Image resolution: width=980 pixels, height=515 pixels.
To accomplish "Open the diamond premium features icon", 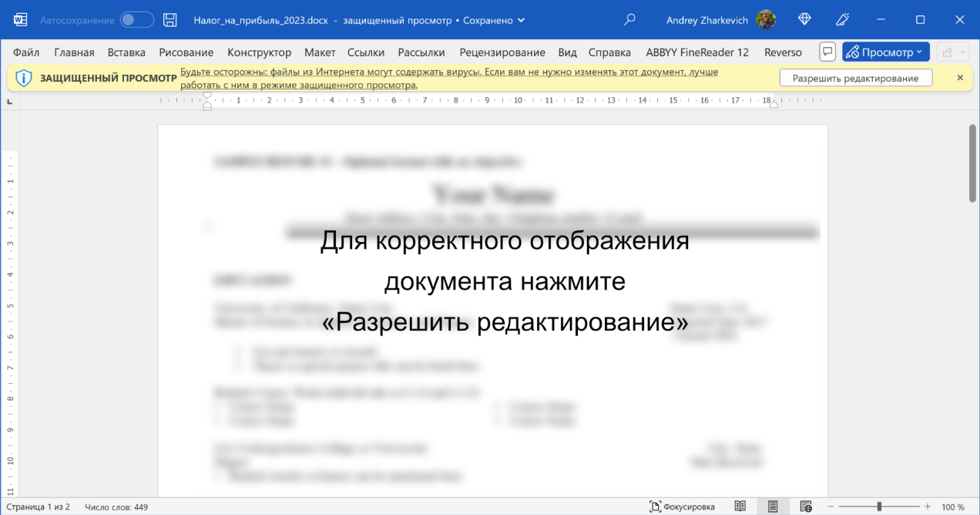I will (x=804, y=20).
